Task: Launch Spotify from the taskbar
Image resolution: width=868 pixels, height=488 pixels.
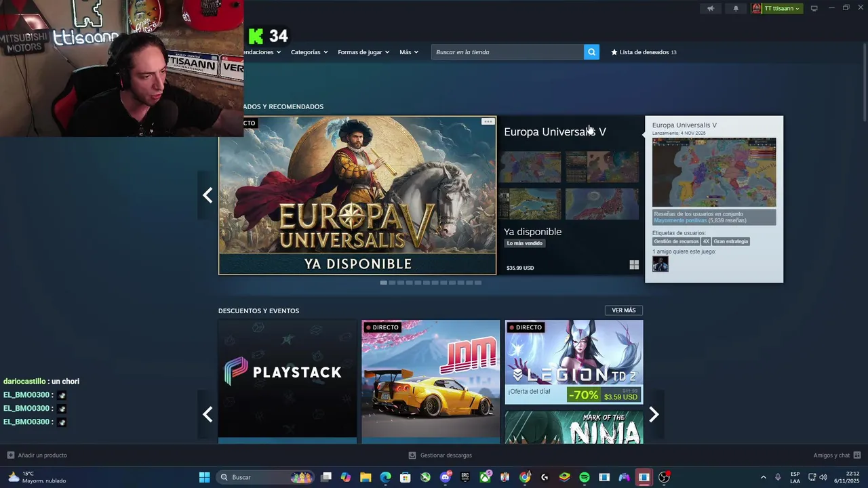Action: (x=585, y=477)
